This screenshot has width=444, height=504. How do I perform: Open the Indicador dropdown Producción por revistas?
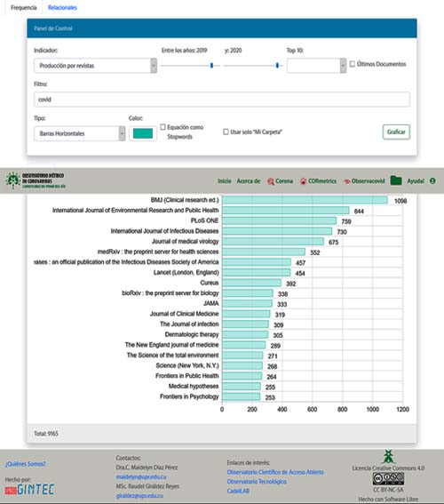[95, 66]
